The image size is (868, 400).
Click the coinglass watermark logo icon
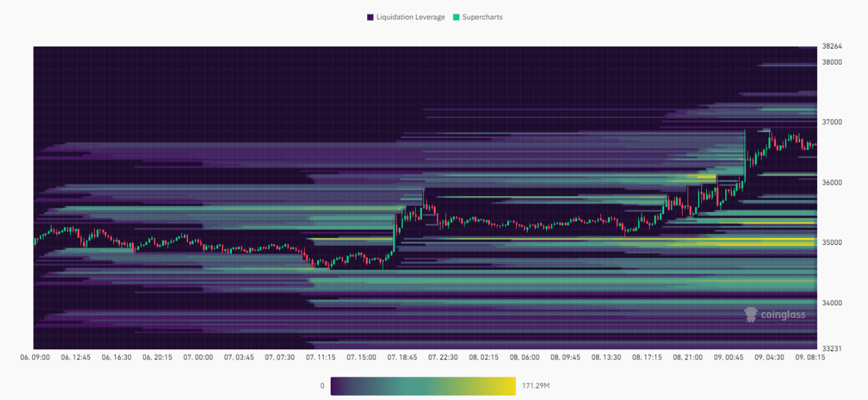click(x=751, y=315)
